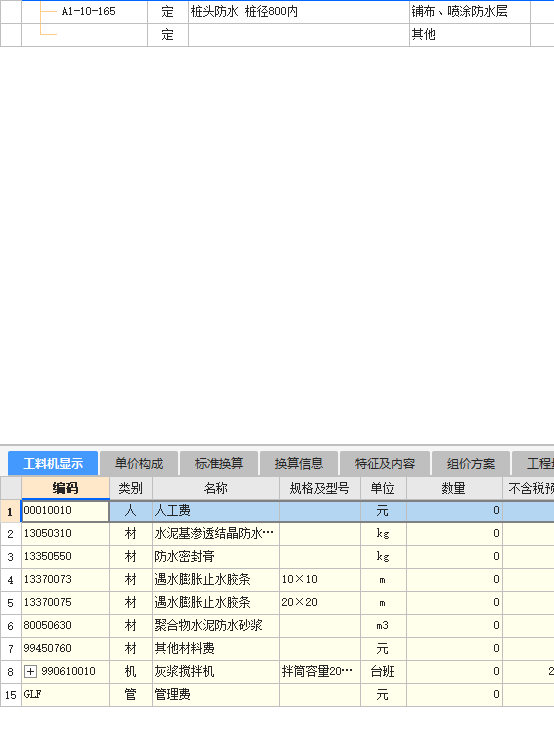Select code 13370073 cell
This screenshot has width=554, height=736.
[x=65, y=580]
